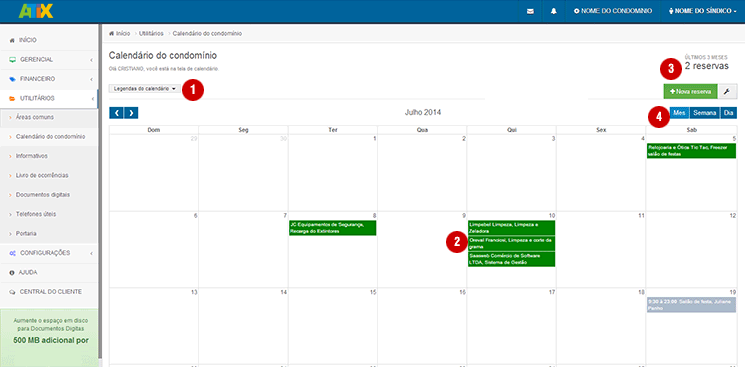Open Oreval Francicsi Limpeza e corte event
This screenshot has height=367, width=745.
511,243
